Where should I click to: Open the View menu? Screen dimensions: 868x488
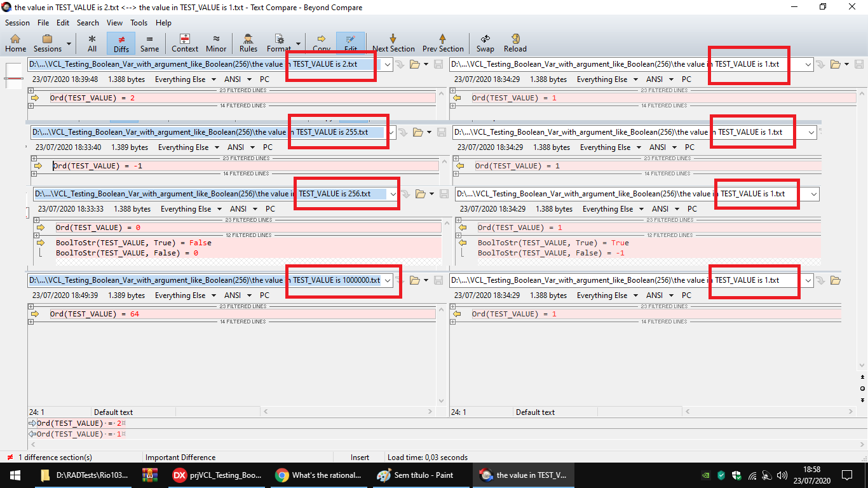tap(115, 23)
